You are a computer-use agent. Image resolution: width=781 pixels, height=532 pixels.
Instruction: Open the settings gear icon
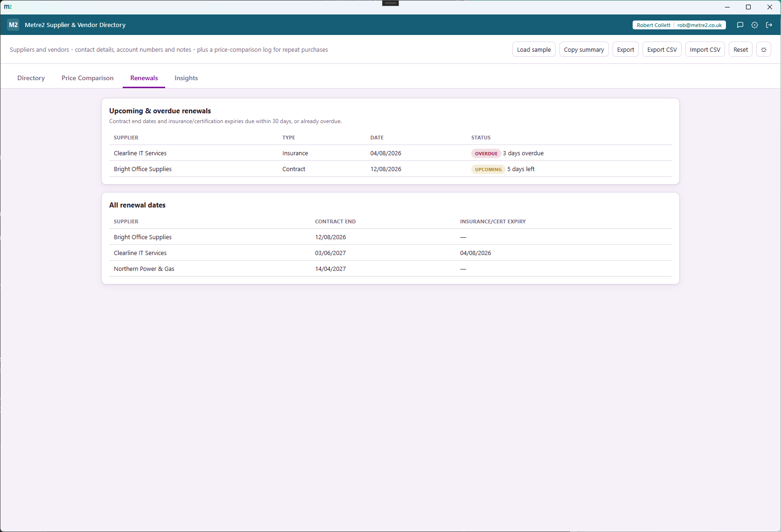tap(754, 25)
